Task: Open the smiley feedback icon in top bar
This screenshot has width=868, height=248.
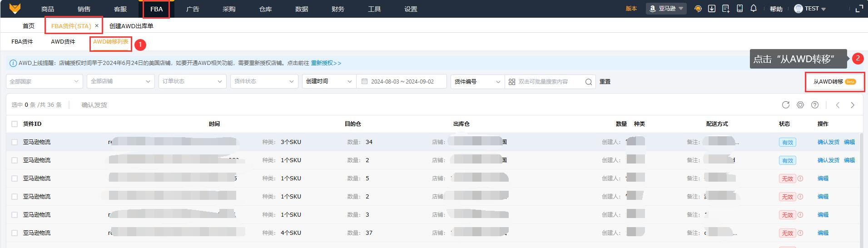Action: point(698,9)
